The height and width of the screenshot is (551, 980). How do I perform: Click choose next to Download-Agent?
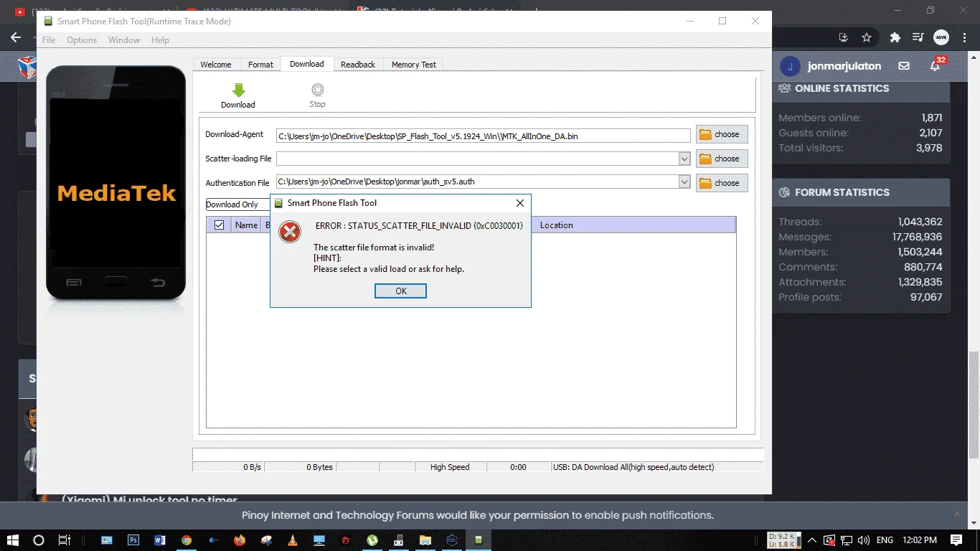(722, 134)
